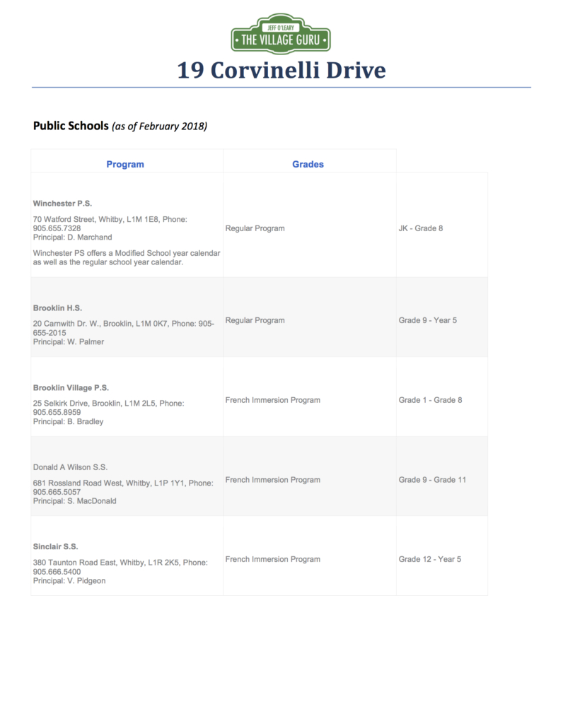Select Brooklin Village P.S. school name
The width and height of the screenshot is (563, 728).
(71, 388)
